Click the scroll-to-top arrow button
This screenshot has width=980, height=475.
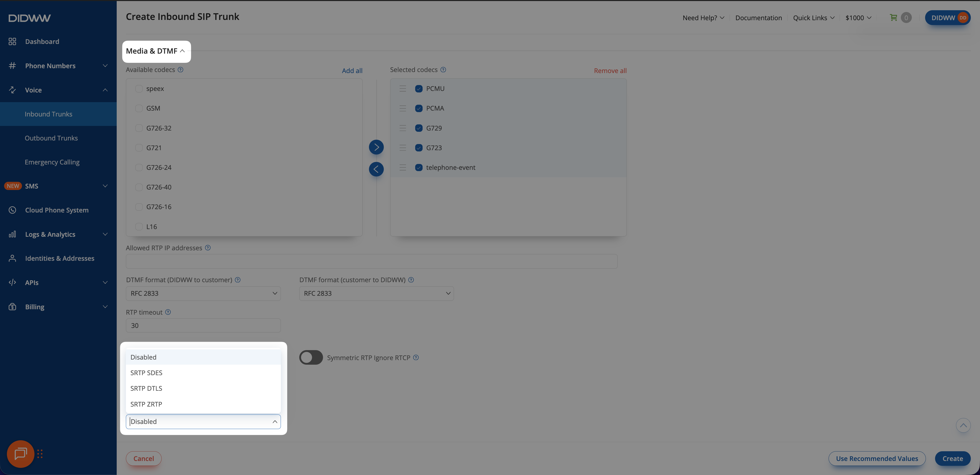[x=963, y=425]
